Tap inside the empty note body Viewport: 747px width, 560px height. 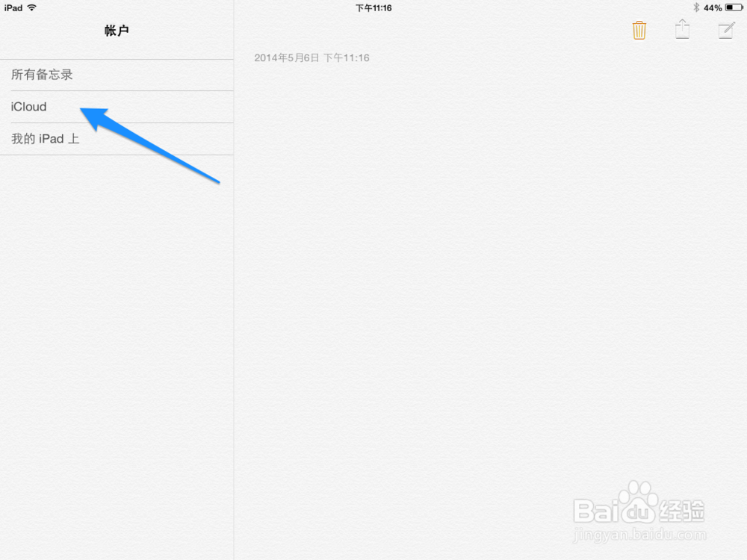(490, 286)
